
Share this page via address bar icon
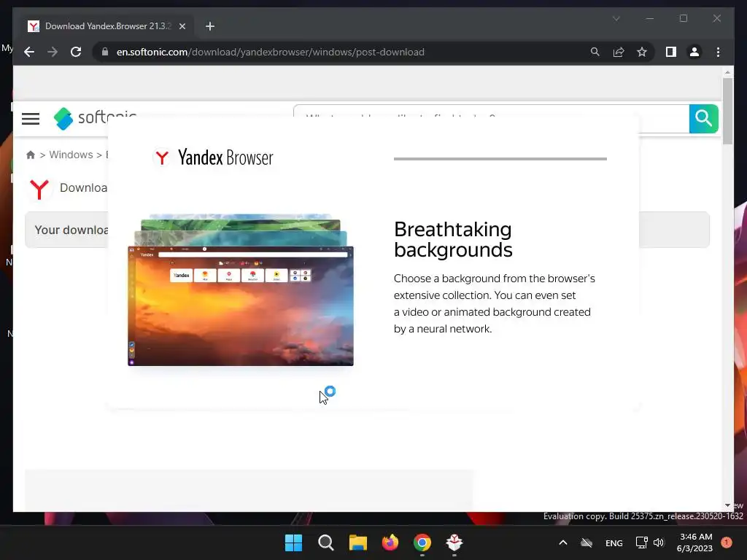(x=619, y=52)
